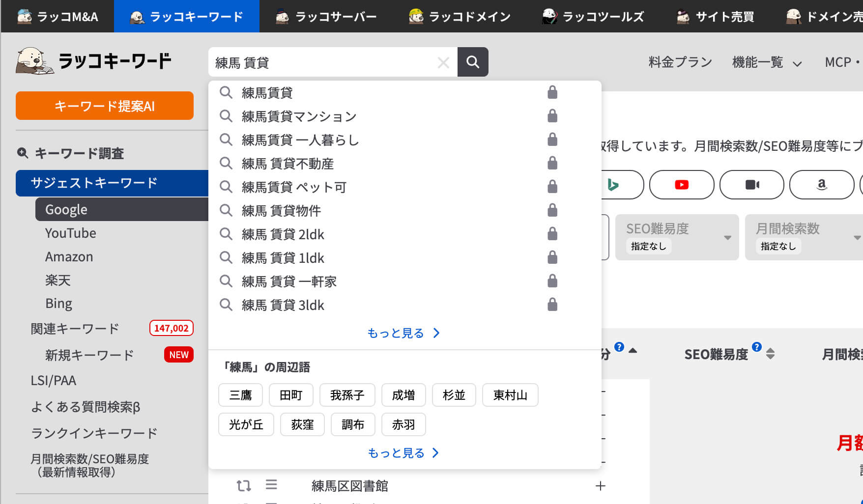The image size is (863, 504).
Task: Click the lock icon for 練馬 賃貸 一軒家
Action: (552, 281)
